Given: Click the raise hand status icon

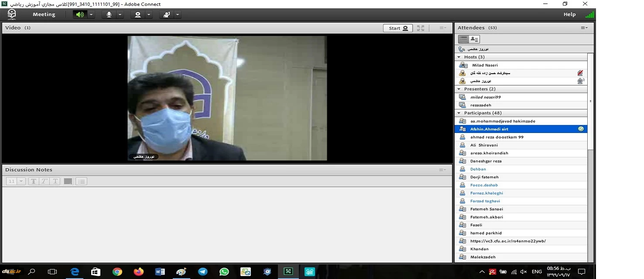Looking at the screenshot, I should (x=166, y=14).
